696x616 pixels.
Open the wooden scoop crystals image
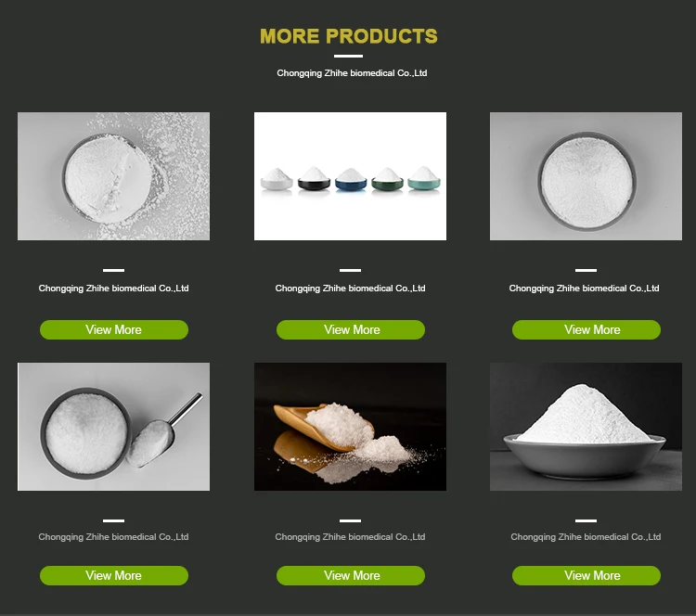point(350,427)
